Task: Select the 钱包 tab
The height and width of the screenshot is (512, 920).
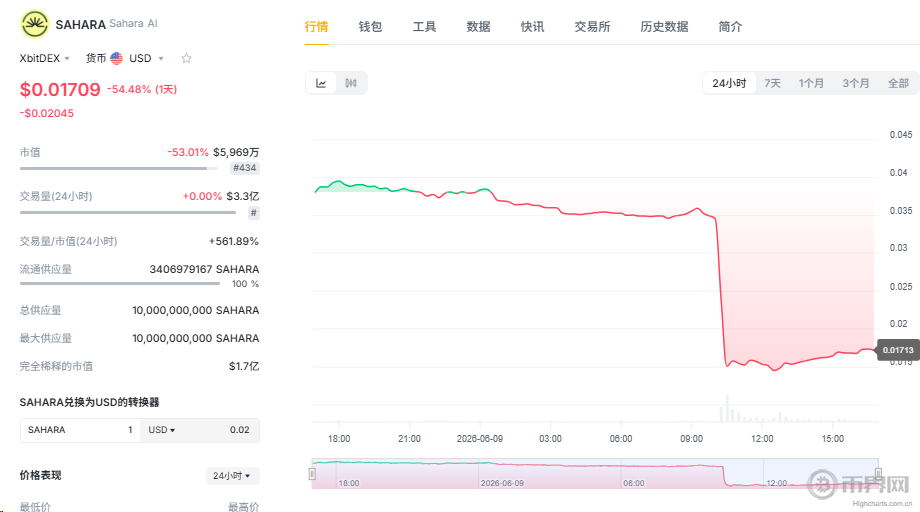Action: tap(370, 26)
